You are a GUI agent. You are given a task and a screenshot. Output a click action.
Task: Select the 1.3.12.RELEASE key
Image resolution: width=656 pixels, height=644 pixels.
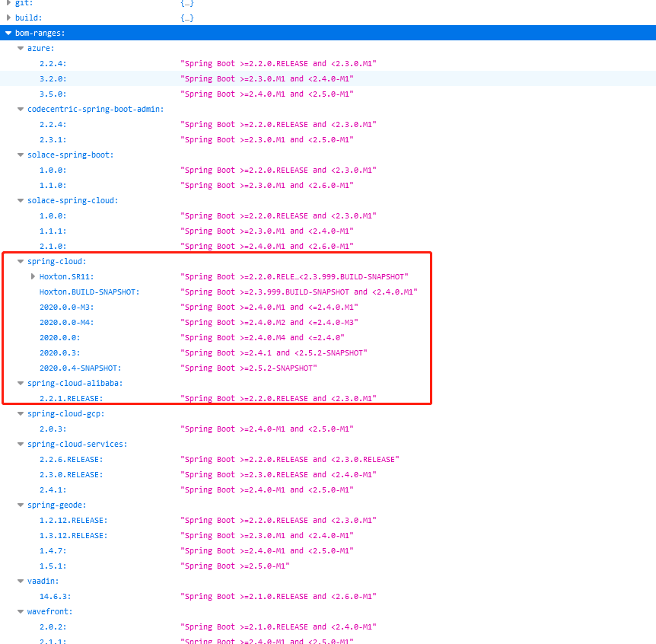tap(73, 536)
